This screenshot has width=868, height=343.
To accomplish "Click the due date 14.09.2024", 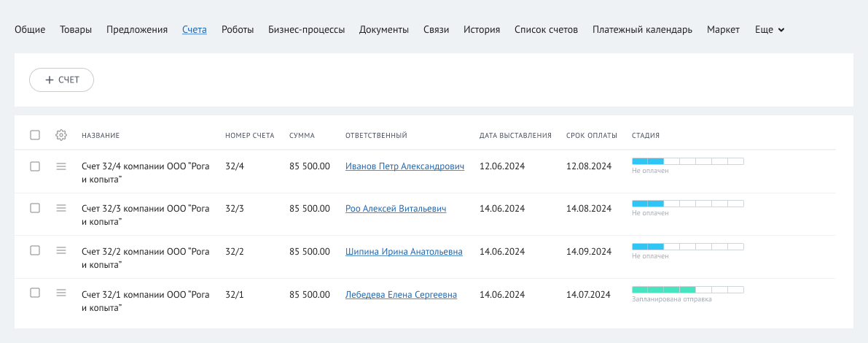I will coord(589,252).
